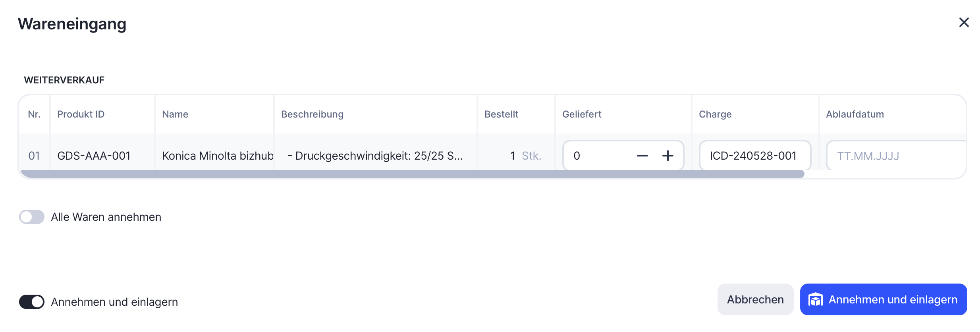Select product ID GDS-AAA-001 cell

tap(94, 156)
